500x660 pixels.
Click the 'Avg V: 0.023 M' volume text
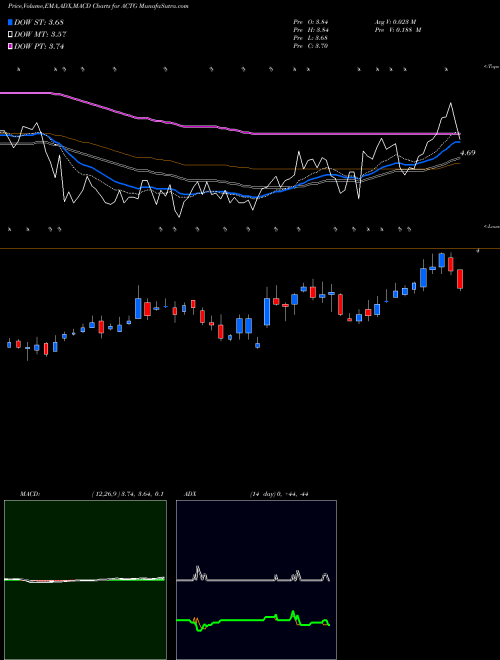tap(395, 22)
